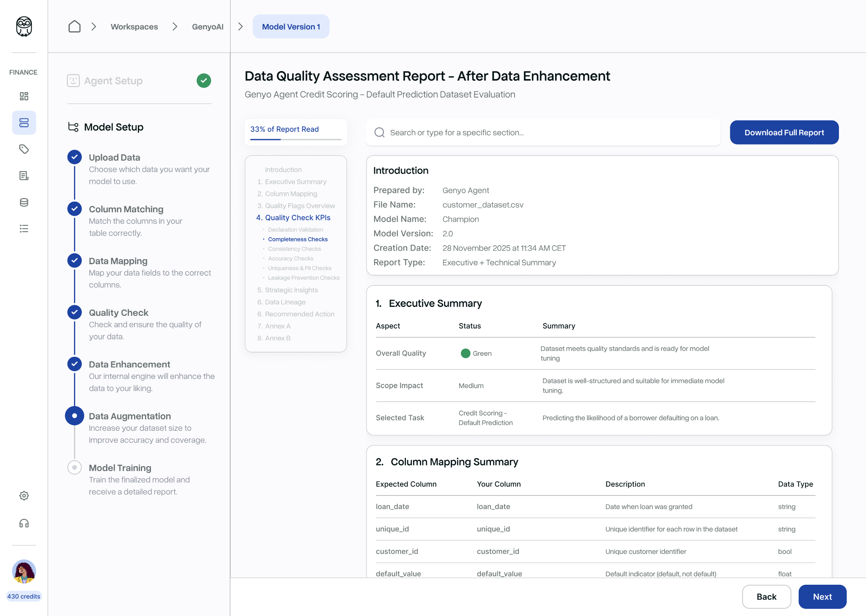The width and height of the screenshot is (866, 616).
Task: Click the Download Full Report button
Action: pos(784,132)
